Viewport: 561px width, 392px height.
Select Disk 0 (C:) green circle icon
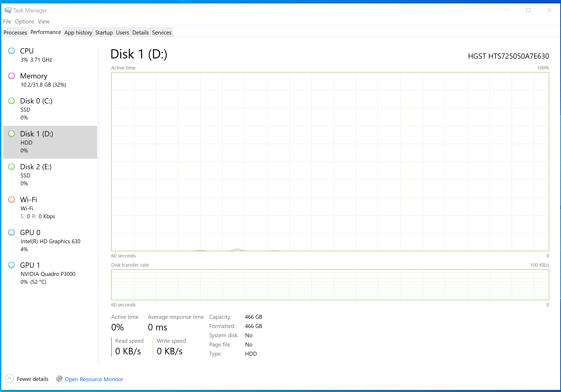pos(11,101)
